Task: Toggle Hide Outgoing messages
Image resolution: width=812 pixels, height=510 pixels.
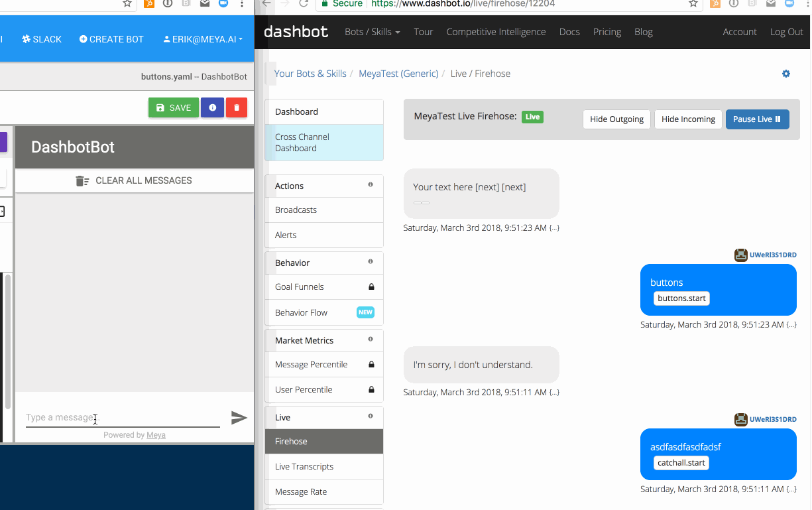Action: pyautogui.click(x=616, y=119)
